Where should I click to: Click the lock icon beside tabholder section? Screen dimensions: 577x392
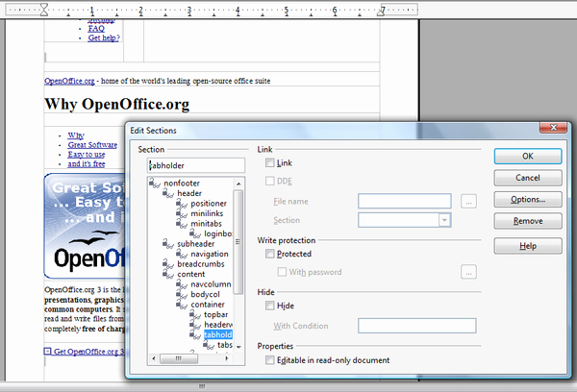tap(195, 334)
